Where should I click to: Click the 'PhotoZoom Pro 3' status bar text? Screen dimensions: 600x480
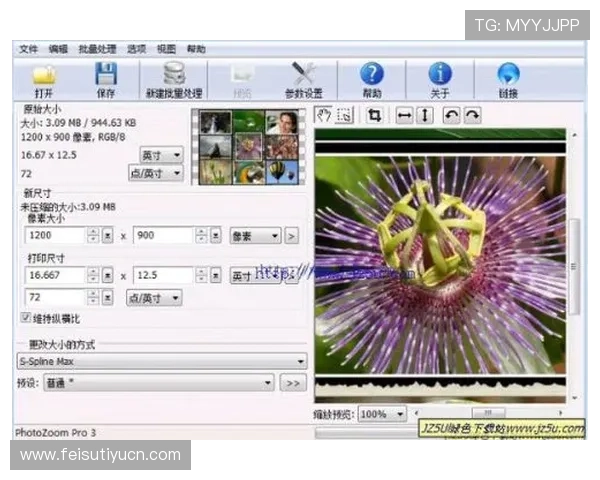55,433
